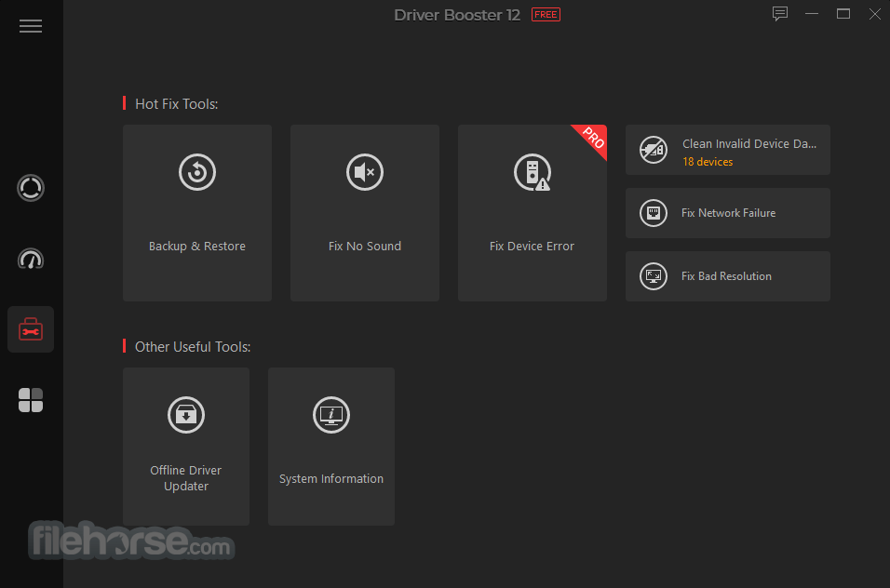The width and height of the screenshot is (890, 588).
Task: Click the Backup & Restore circular icon
Action: tap(197, 172)
